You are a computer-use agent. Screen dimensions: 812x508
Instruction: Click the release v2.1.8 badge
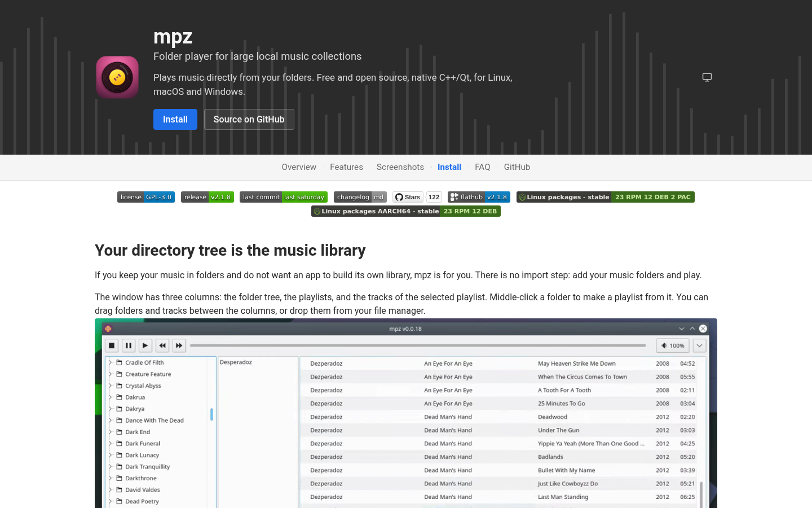pyautogui.click(x=208, y=197)
